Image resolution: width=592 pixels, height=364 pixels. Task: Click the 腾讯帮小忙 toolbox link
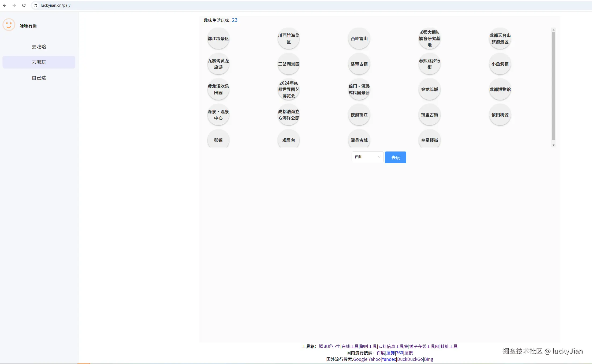(x=329, y=347)
